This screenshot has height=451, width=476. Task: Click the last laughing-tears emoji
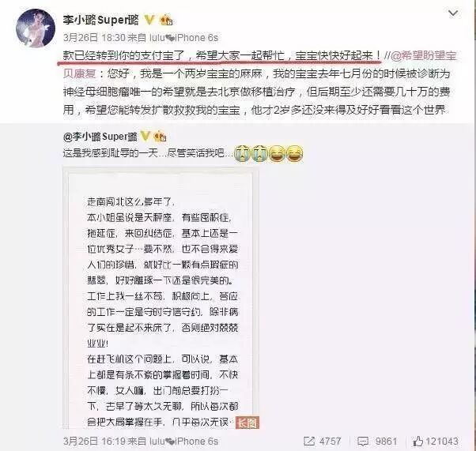click(x=295, y=153)
